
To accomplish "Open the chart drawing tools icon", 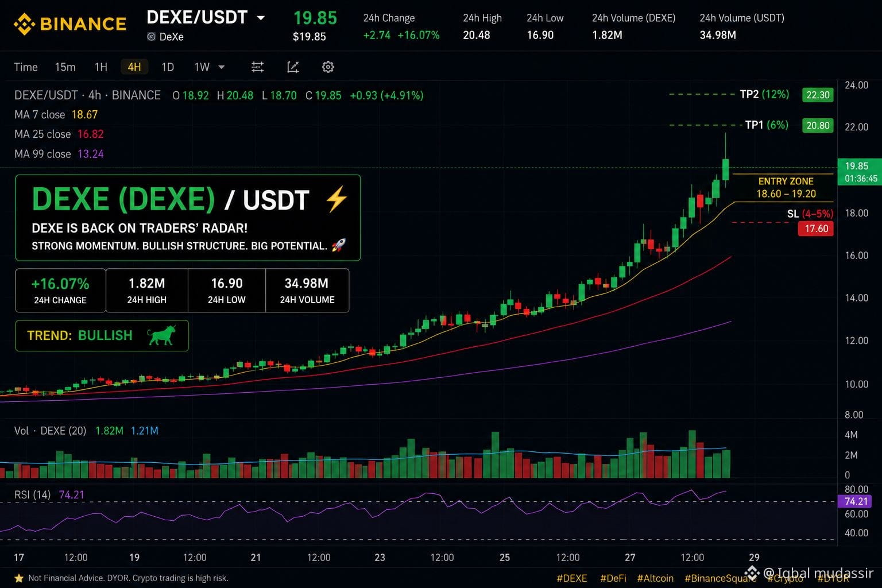I will [293, 67].
